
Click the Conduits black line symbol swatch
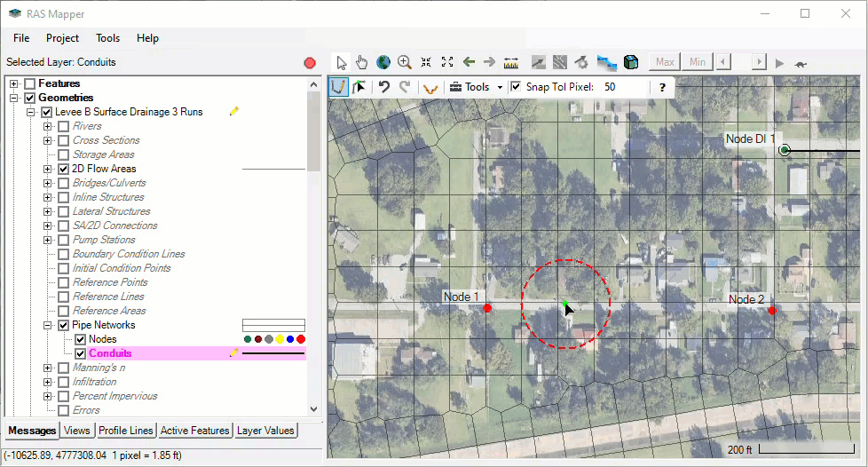273,353
